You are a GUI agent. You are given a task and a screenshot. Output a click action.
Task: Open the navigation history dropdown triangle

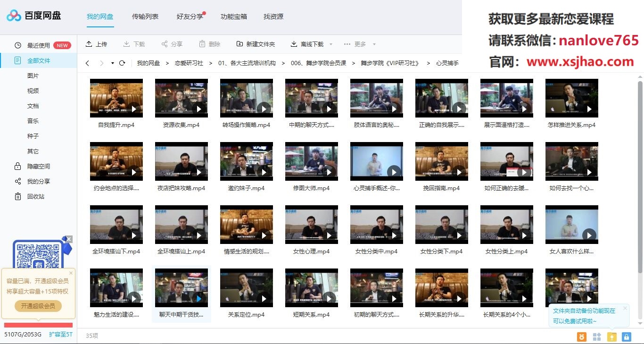tap(113, 63)
